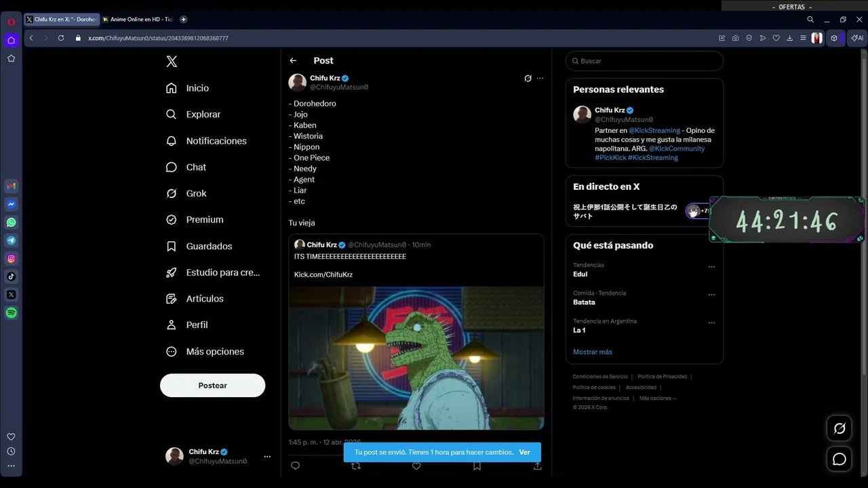Open Artículos in the X menu
The height and width of the screenshot is (488, 868).
click(195, 299)
